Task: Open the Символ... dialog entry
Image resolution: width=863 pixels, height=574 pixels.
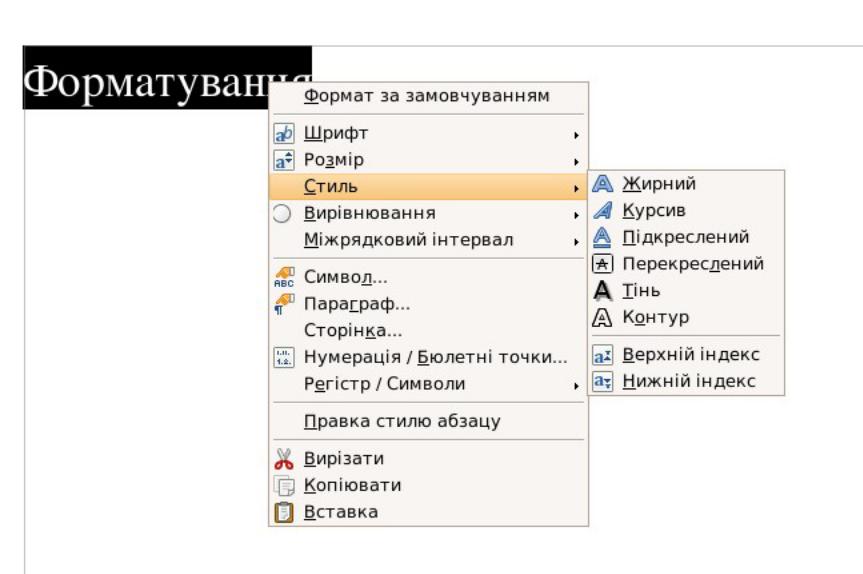Action: click(x=428, y=277)
